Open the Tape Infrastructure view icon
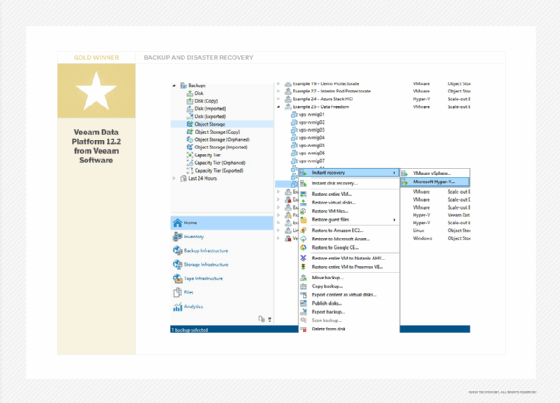The image size is (560, 403). pos(178,279)
